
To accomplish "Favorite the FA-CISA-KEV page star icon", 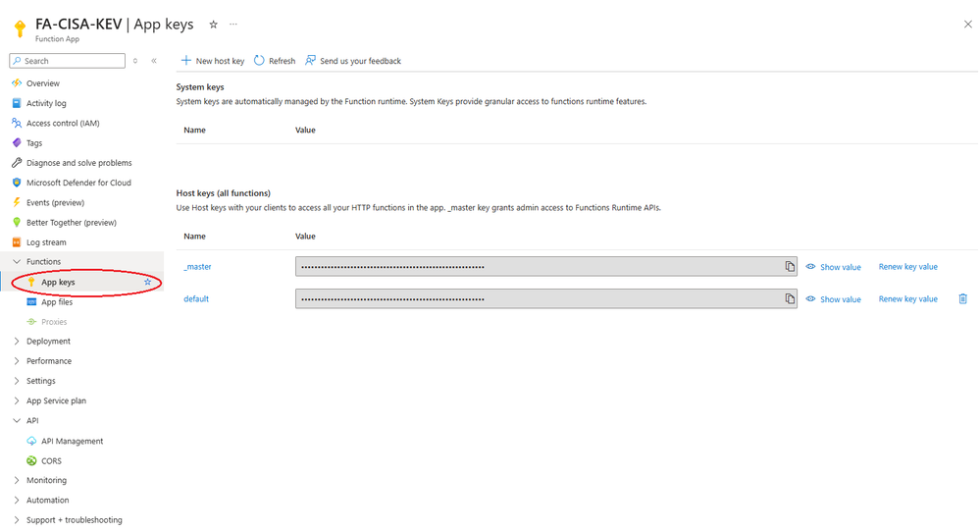I will pos(214,25).
